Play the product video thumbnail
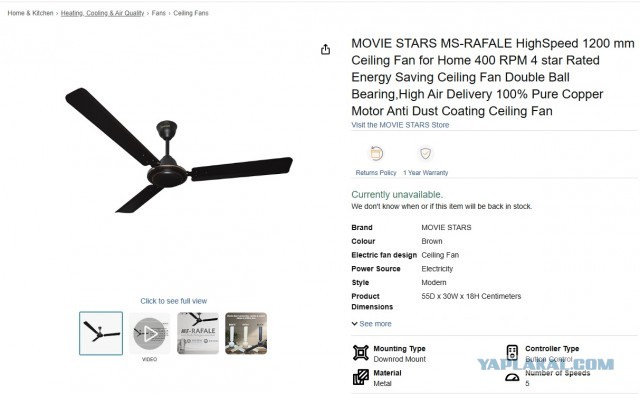This screenshot has height=394, width=640. (x=149, y=334)
